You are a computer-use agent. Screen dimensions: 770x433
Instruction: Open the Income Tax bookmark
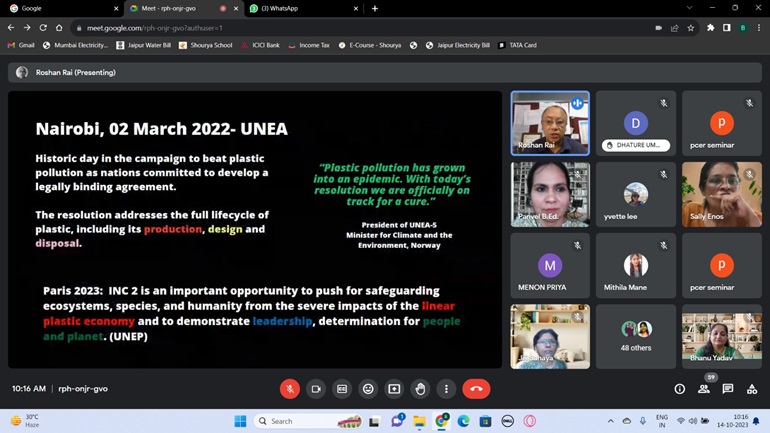point(309,45)
